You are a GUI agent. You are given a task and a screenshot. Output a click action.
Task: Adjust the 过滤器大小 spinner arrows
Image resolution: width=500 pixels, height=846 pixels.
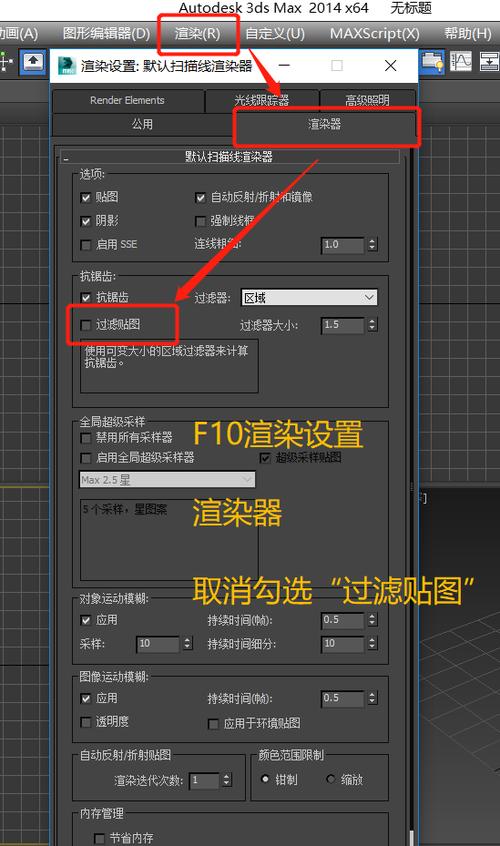372,325
